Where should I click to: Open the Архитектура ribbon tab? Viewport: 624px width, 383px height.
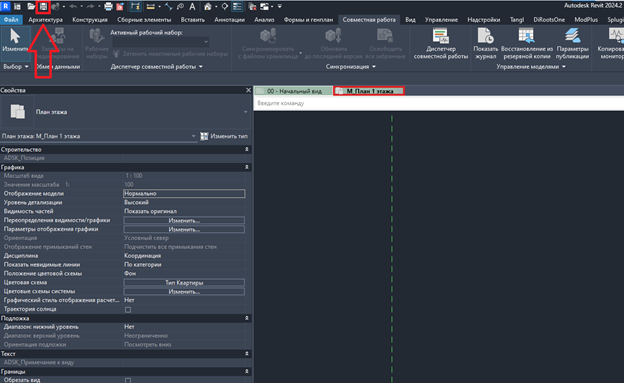click(x=45, y=20)
